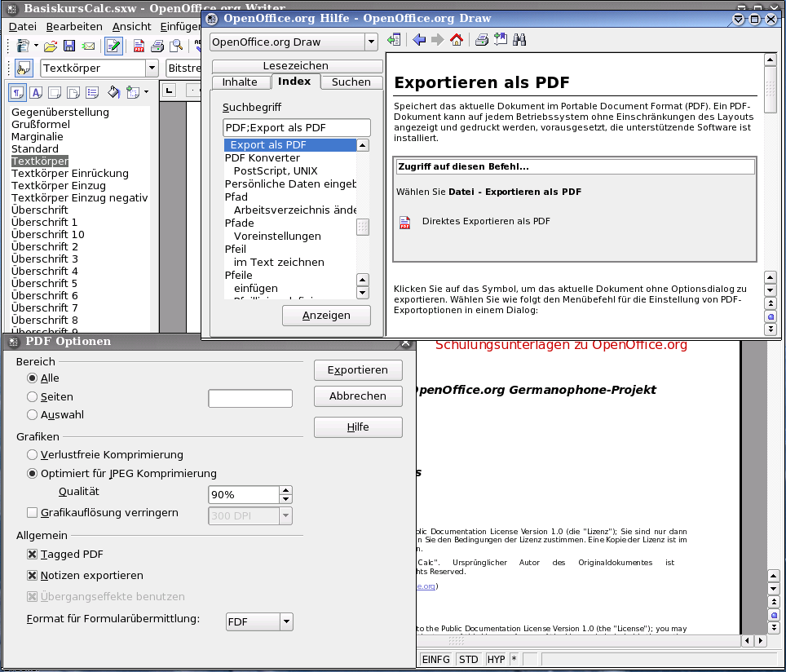Click the Exportieren button
The width and height of the screenshot is (786, 672).
coord(358,370)
